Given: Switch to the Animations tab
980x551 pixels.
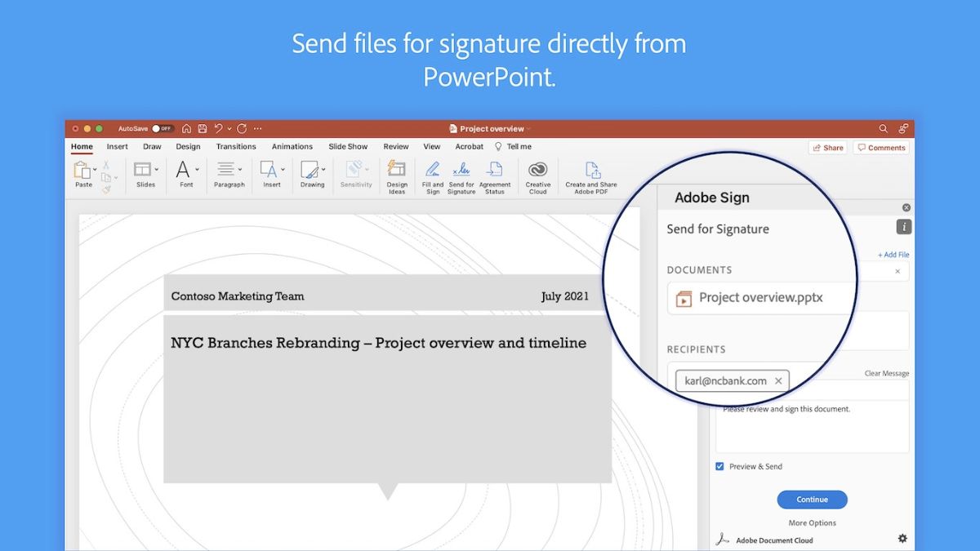Looking at the screenshot, I should pyautogui.click(x=292, y=147).
